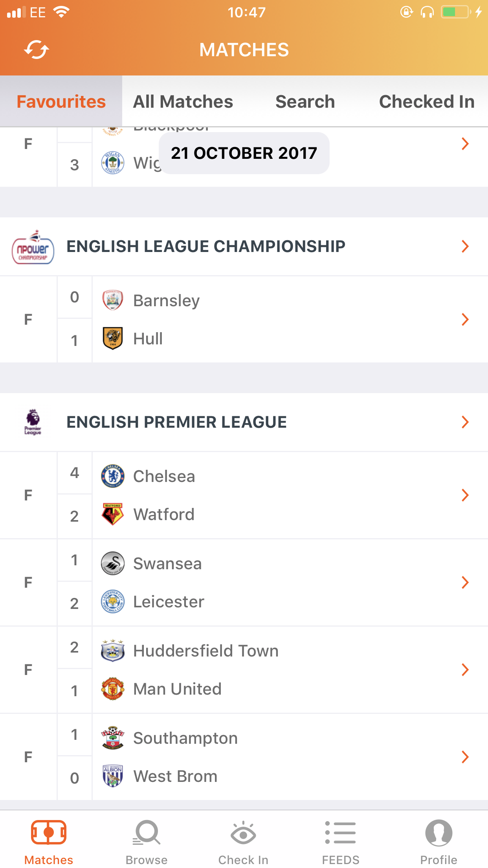488x868 pixels.
Task: Expand English Premier League chevron
Action: pyautogui.click(x=465, y=422)
